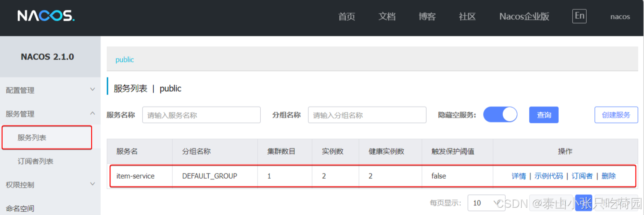Click the 查询 button

point(544,115)
